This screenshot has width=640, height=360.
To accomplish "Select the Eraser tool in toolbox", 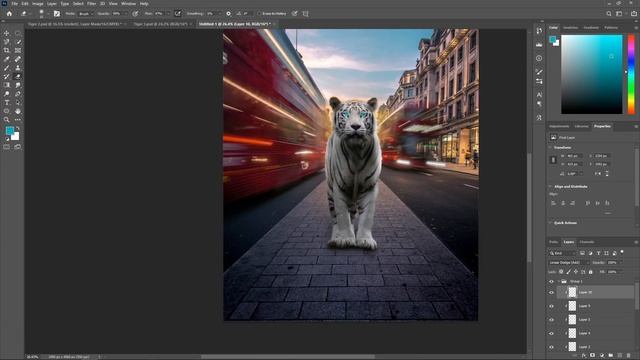I will coord(18,76).
